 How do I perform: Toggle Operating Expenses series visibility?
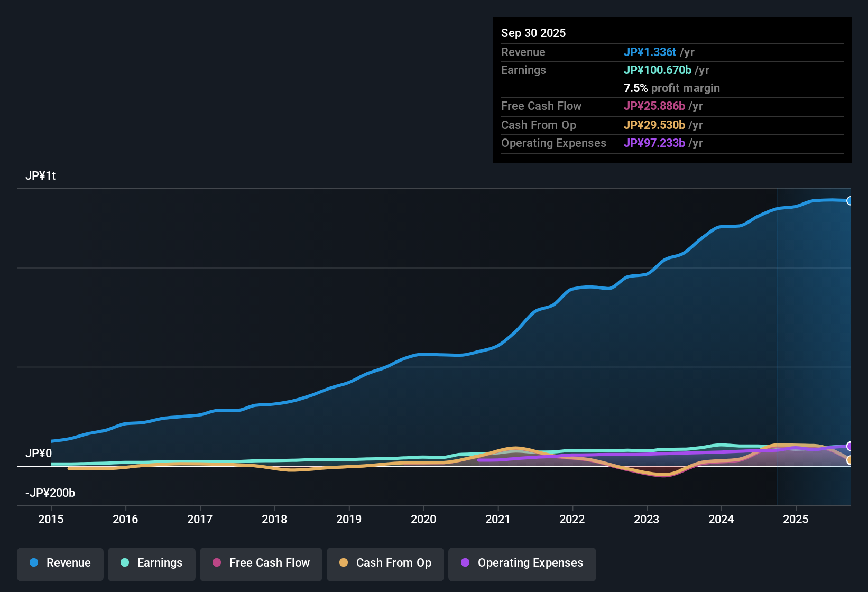(522, 563)
